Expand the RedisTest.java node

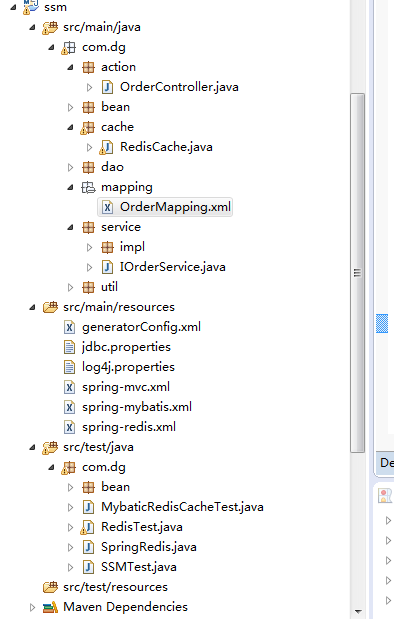(71, 527)
